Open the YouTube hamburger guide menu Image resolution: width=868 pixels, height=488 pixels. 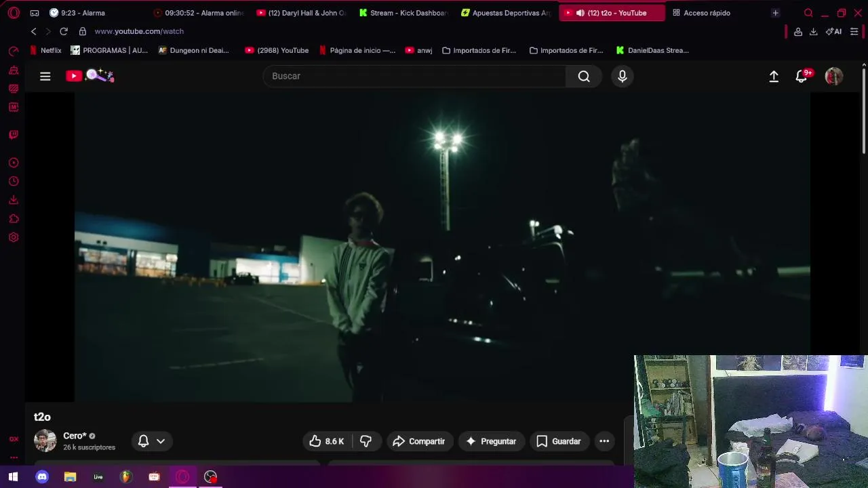click(45, 77)
